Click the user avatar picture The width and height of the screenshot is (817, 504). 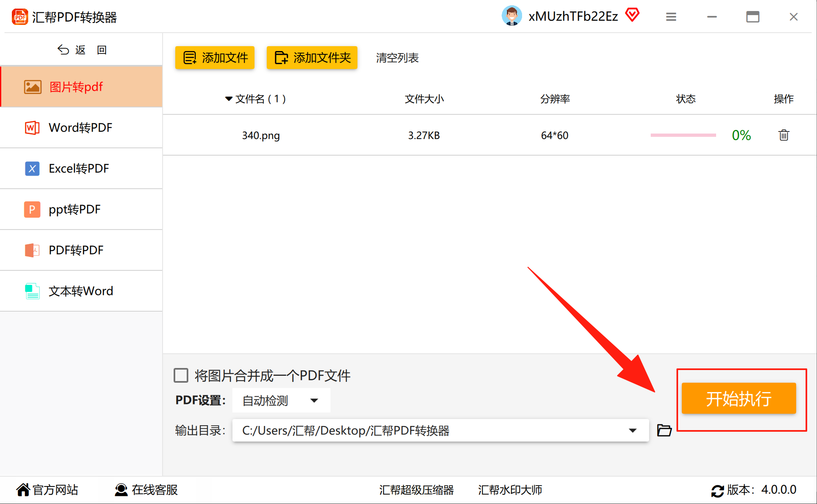(x=511, y=16)
